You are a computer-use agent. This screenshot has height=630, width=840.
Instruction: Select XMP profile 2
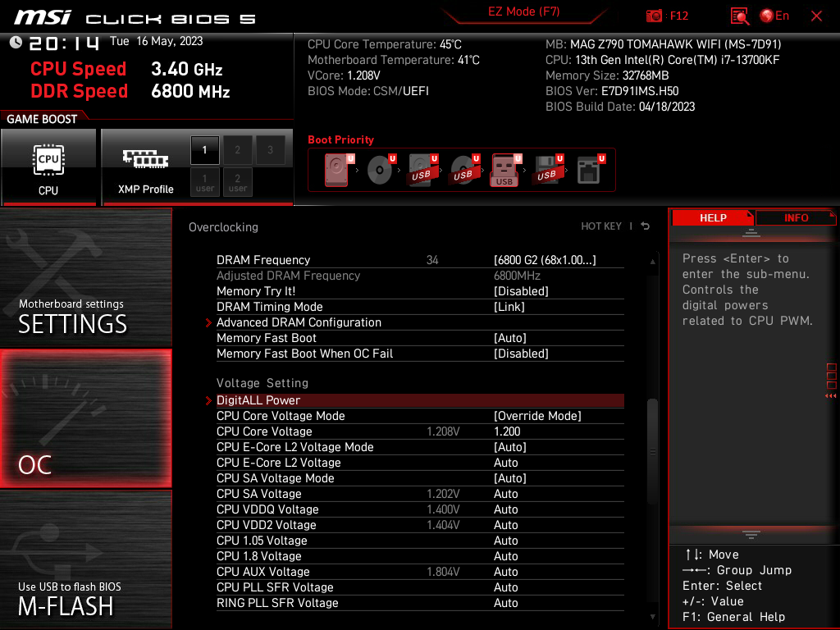coord(237,150)
